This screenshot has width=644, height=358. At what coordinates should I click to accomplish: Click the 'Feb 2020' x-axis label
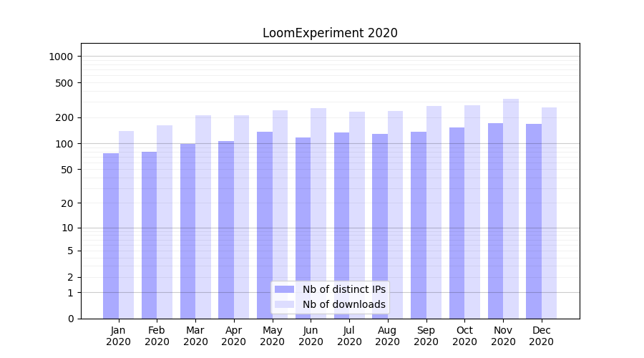[157, 336]
